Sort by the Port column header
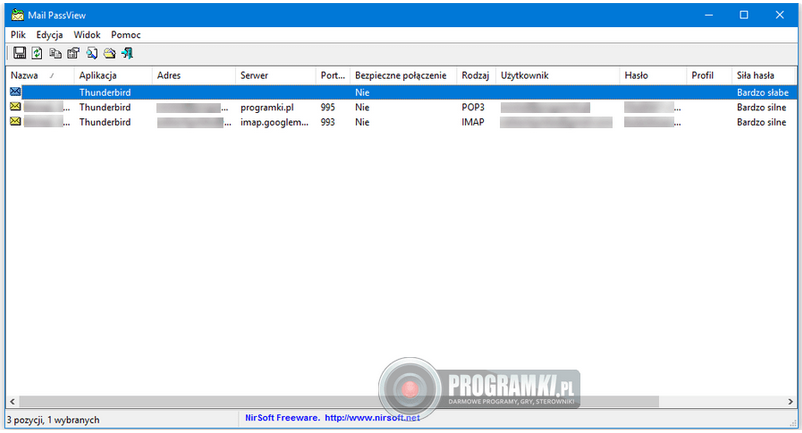The width and height of the screenshot is (802, 433). [333, 75]
